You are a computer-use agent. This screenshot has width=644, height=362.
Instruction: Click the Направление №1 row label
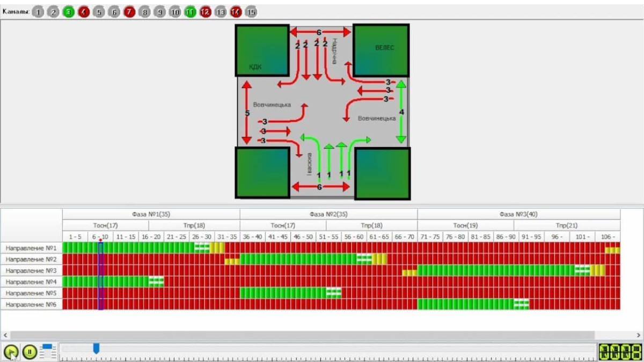(x=31, y=248)
